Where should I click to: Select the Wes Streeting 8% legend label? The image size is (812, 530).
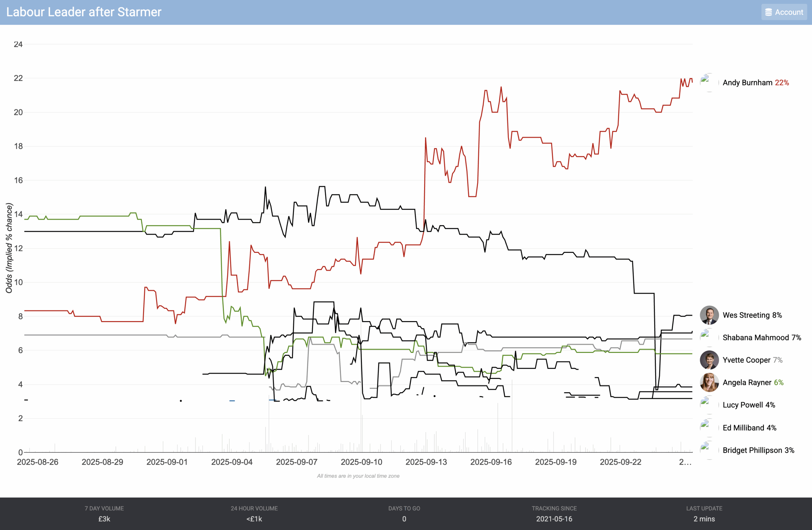[752, 315]
